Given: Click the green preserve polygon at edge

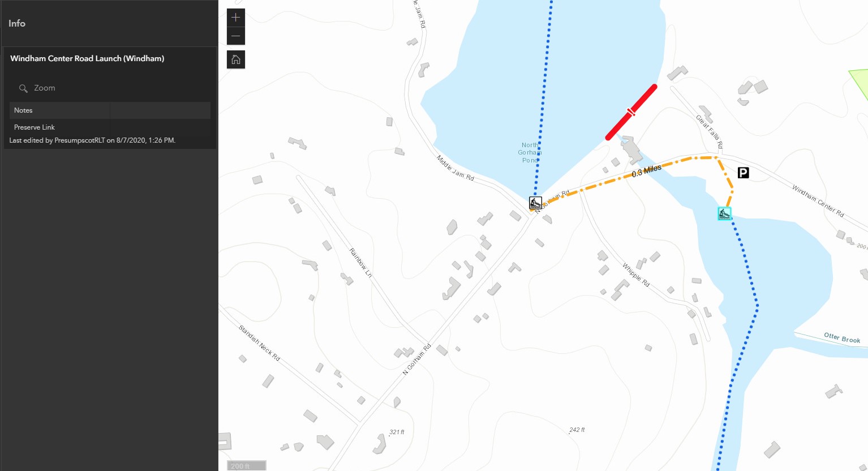Looking at the screenshot, I should 860,83.
